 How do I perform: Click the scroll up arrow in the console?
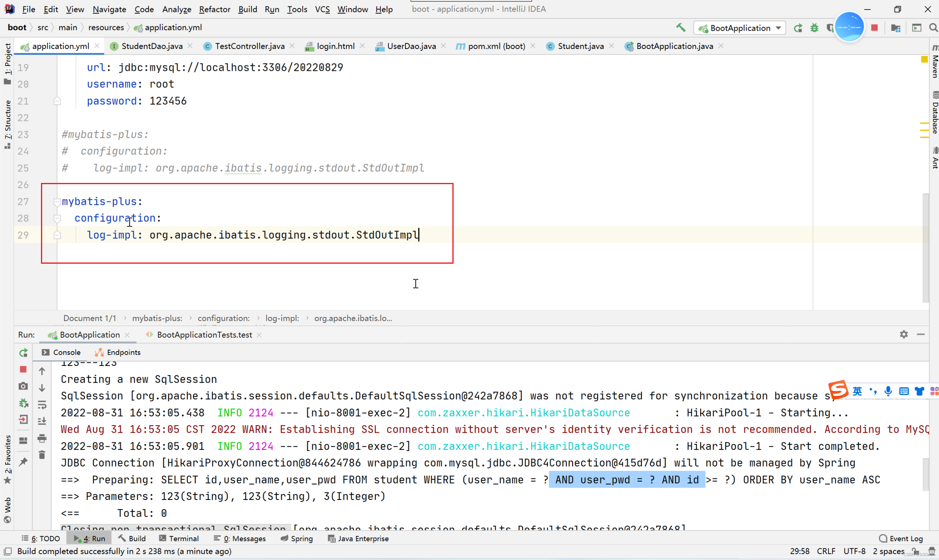point(42,371)
